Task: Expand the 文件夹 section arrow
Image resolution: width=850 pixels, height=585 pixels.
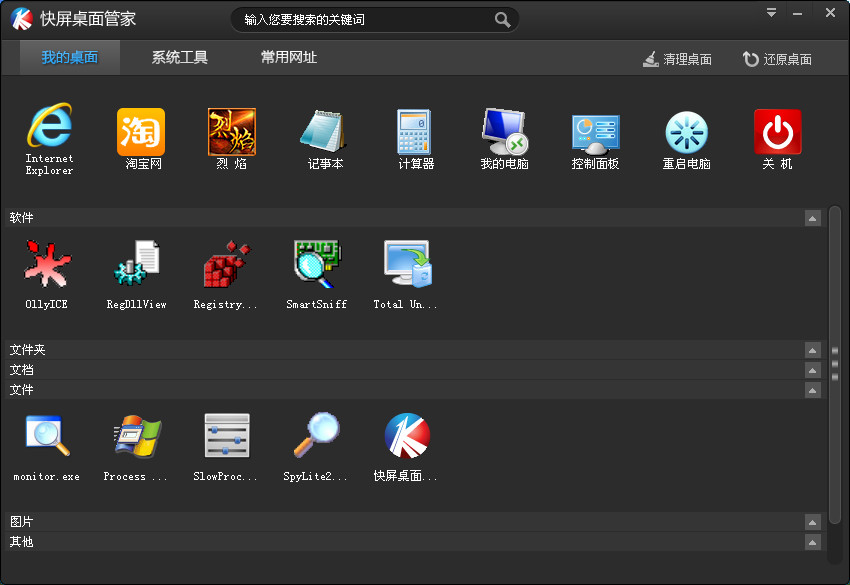Action: point(812,350)
